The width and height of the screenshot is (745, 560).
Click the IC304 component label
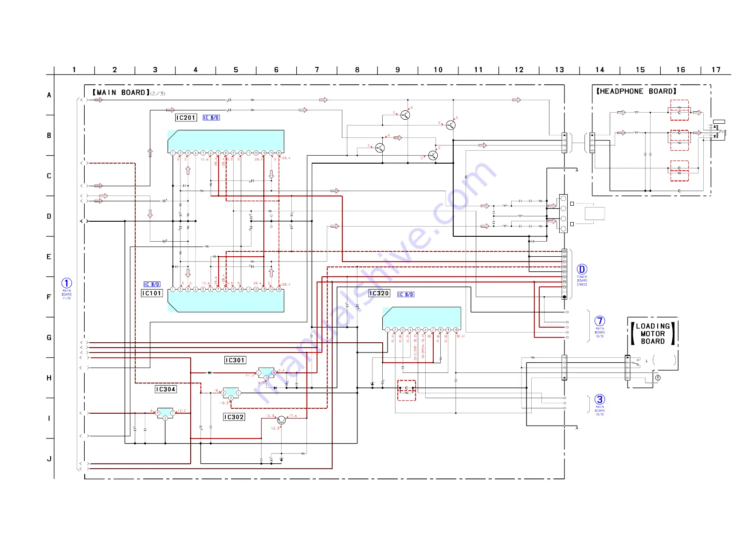[x=166, y=389]
